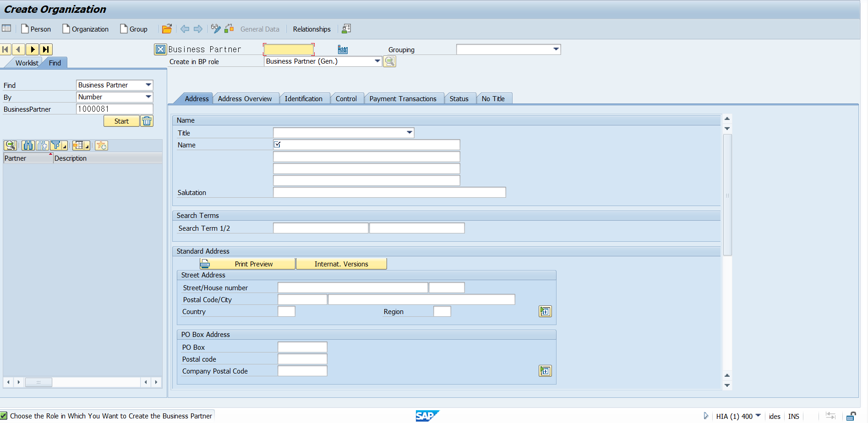This screenshot has width=868, height=423.
Task: Switch between display and change mode icon
Action: 216,29
